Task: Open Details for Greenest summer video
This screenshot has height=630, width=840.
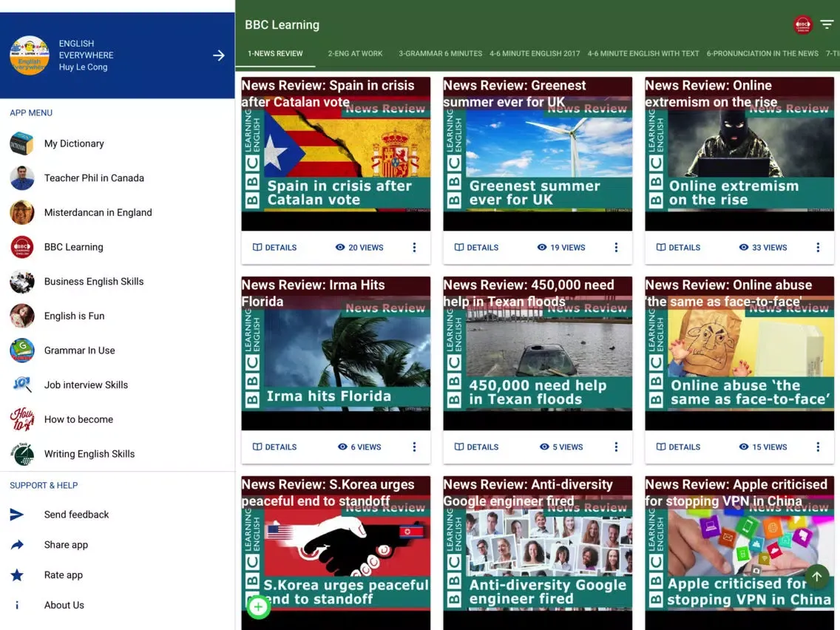Action: coord(476,248)
